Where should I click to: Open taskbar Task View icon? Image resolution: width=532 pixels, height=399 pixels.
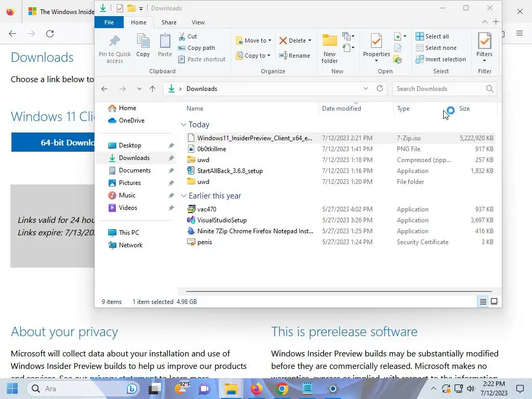[155, 389]
